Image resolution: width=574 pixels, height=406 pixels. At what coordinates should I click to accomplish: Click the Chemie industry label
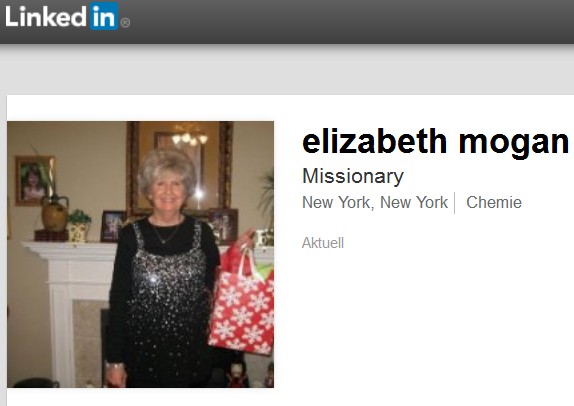coord(494,202)
